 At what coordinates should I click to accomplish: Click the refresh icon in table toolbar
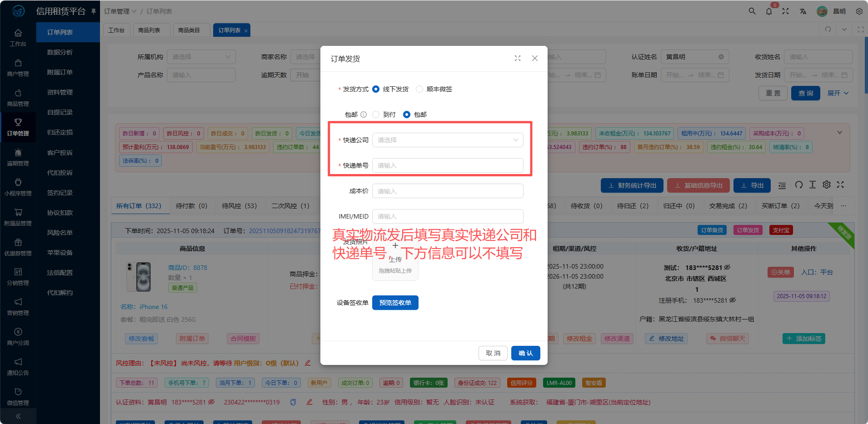[798, 185]
